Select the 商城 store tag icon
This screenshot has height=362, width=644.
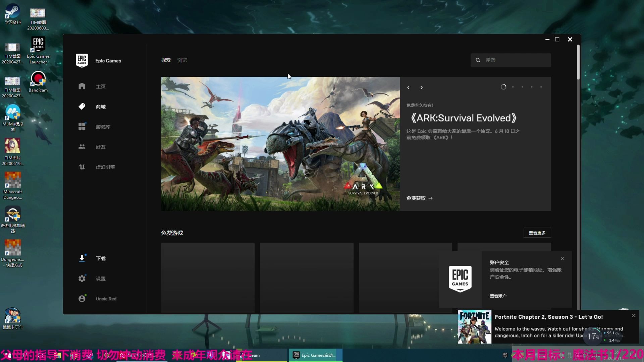point(82,107)
